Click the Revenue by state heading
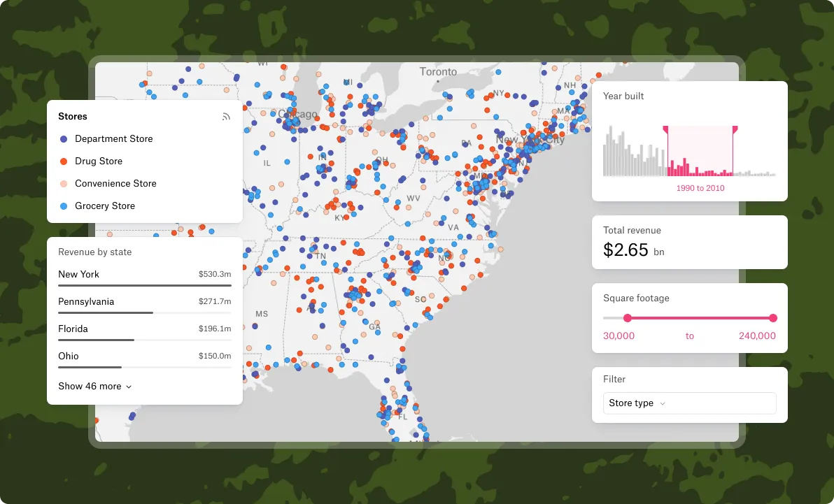834x504 pixels. [94, 252]
